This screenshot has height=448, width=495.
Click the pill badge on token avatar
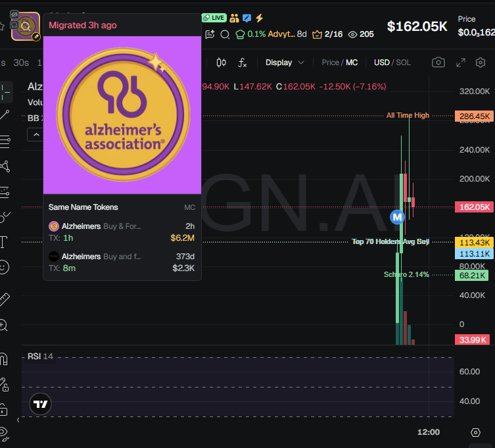coord(36,37)
